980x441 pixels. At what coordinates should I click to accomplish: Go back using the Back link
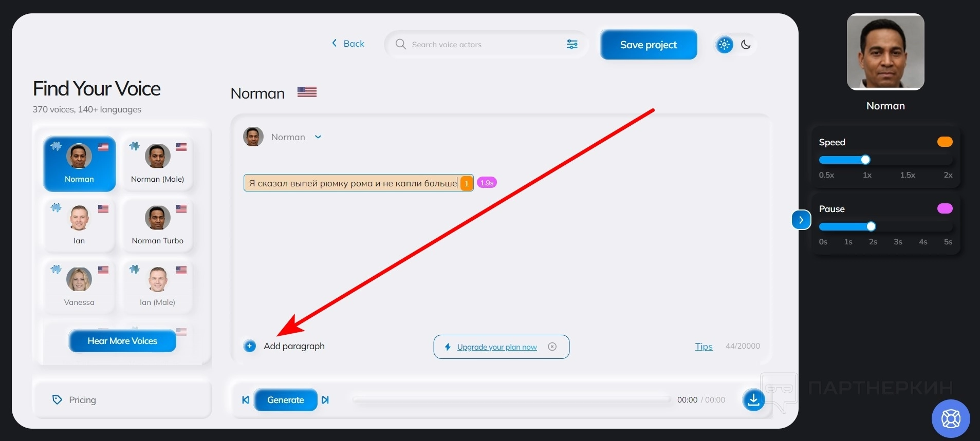click(x=348, y=44)
